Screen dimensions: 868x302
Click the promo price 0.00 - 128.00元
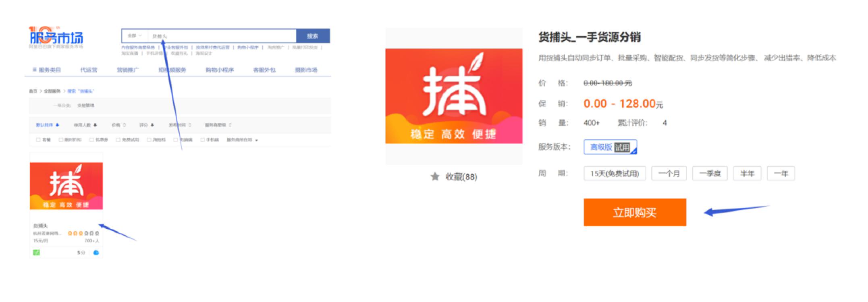(x=623, y=104)
